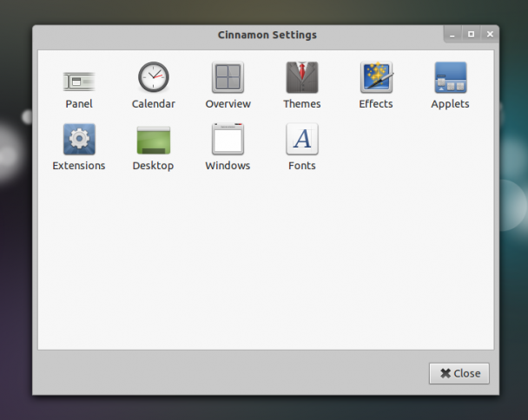This screenshot has height=420, width=528.
Task: Maximize the Cinnamon Settings window
Action: 471,35
